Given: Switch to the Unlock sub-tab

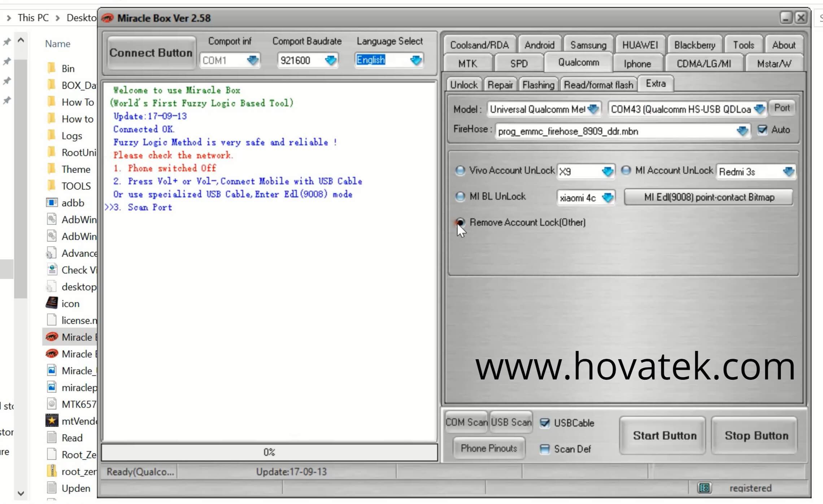Looking at the screenshot, I should (x=464, y=85).
